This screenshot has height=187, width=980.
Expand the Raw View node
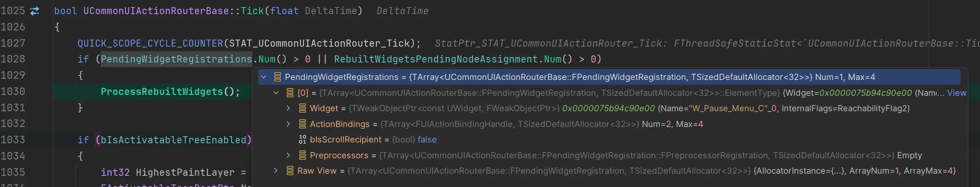point(276,171)
